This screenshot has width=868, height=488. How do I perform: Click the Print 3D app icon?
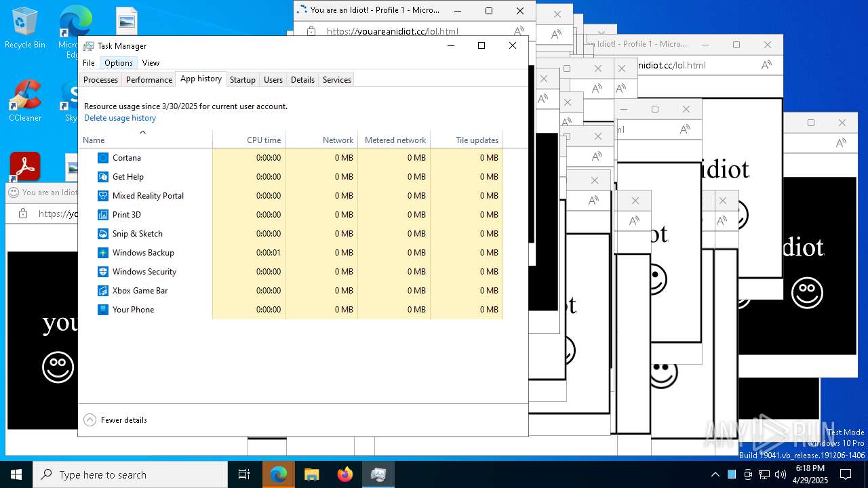(x=103, y=215)
